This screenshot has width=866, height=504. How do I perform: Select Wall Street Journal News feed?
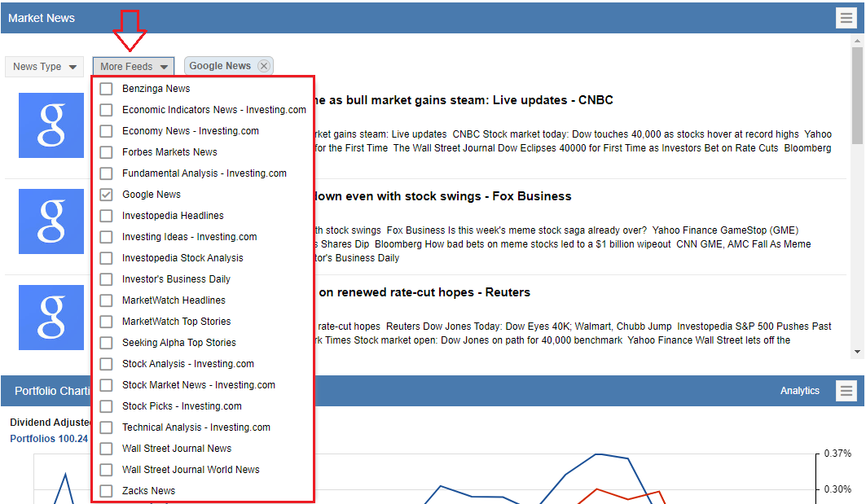click(x=106, y=449)
